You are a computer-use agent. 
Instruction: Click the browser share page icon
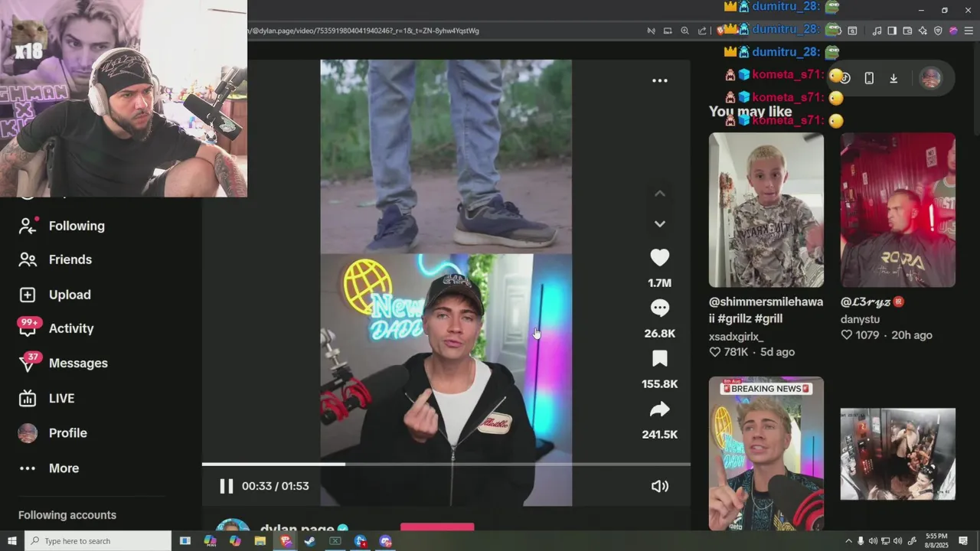pyautogui.click(x=702, y=31)
